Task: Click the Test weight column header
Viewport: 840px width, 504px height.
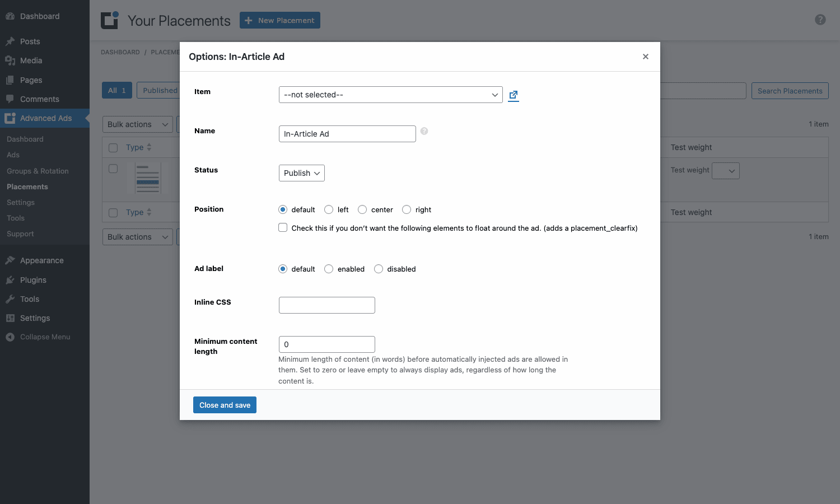Action: (691, 147)
